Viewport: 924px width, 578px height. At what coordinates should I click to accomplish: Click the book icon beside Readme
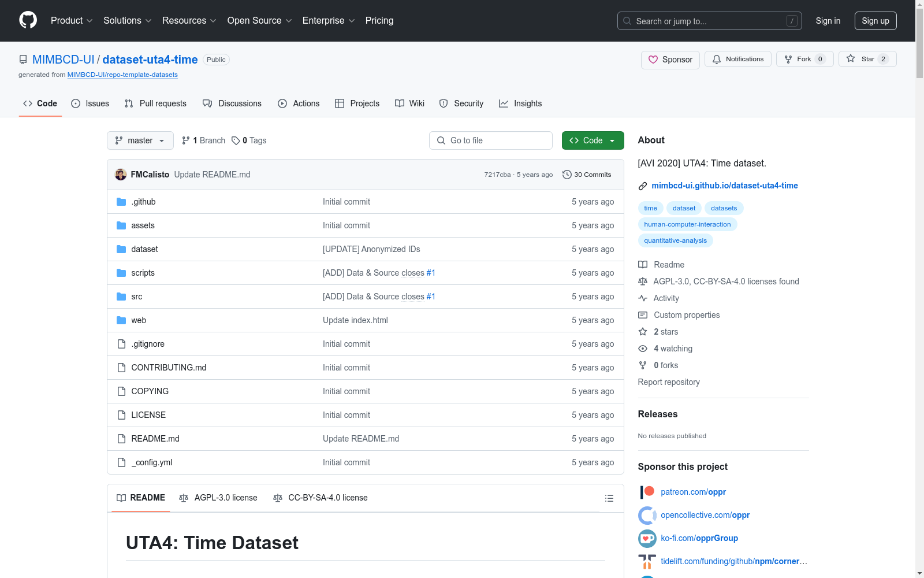coord(643,265)
